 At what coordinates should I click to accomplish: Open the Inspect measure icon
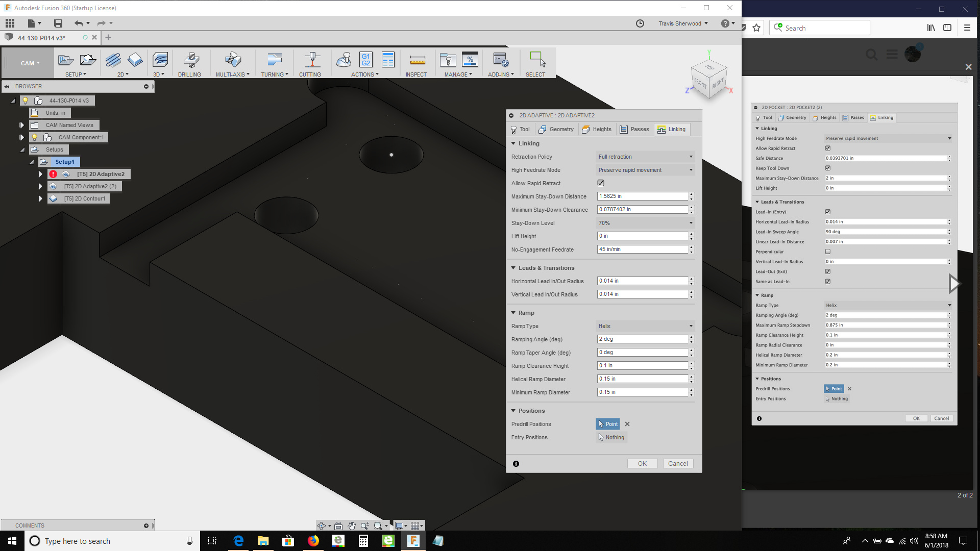(417, 60)
